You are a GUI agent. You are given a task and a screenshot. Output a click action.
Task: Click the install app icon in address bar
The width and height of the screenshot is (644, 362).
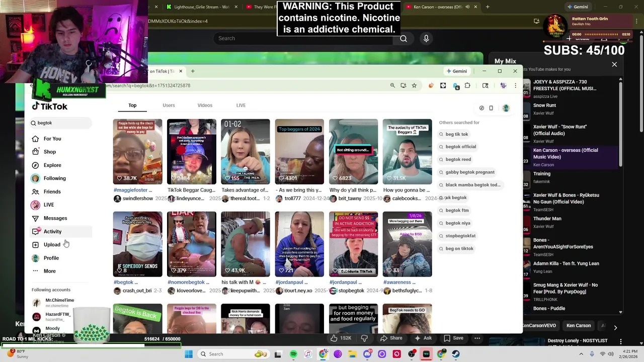(404, 85)
